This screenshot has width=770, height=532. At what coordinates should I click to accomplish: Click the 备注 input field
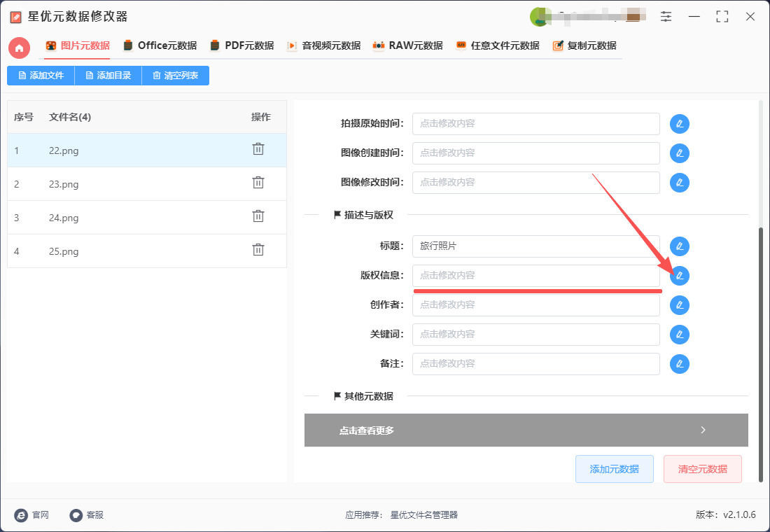(535, 364)
